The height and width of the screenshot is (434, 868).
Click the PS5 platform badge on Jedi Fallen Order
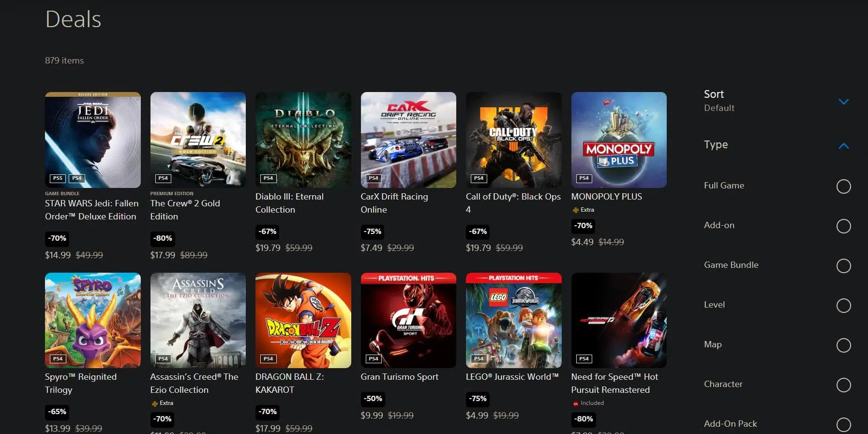point(58,178)
